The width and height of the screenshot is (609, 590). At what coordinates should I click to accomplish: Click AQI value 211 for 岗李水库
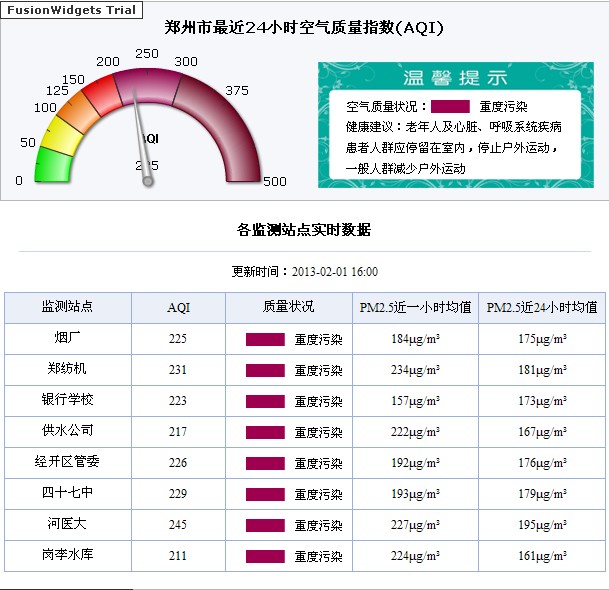coord(178,556)
